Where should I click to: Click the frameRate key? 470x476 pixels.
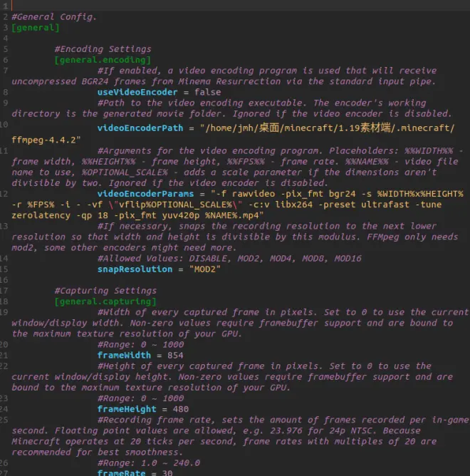pyautogui.click(x=121, y=472)
